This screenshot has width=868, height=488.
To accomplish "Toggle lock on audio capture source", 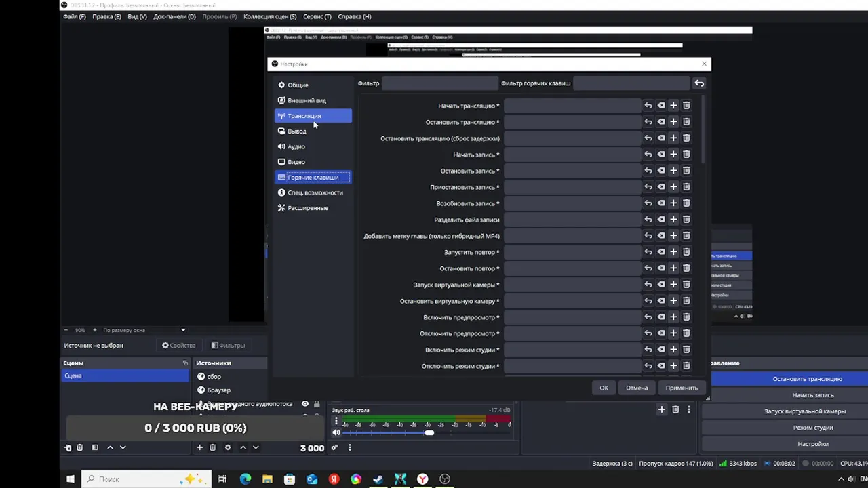I will [x=317, y=404].
